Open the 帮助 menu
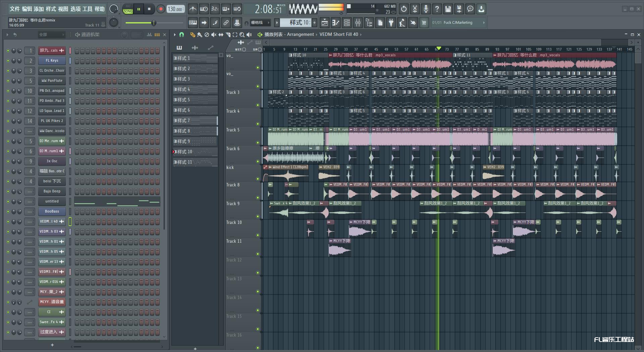Viewport: 644px width, 352px height. (100, 9)
